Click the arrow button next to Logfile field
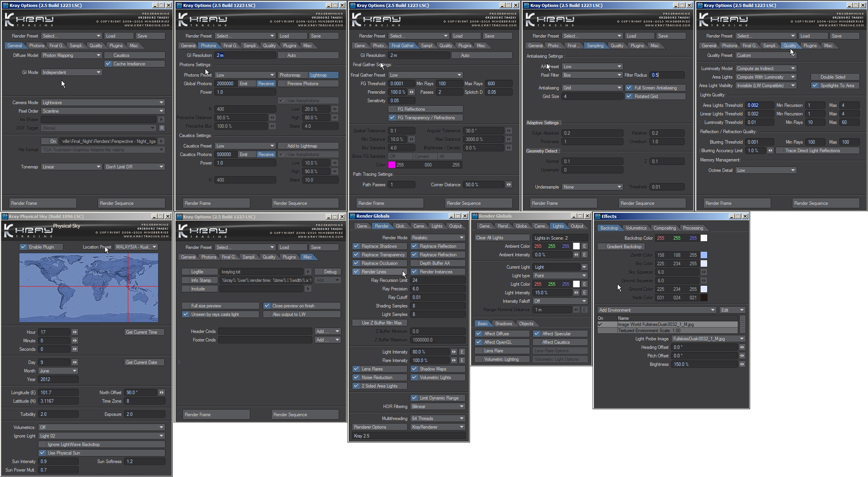This screenshot has height=477, width=868. (x=308, y=272)
